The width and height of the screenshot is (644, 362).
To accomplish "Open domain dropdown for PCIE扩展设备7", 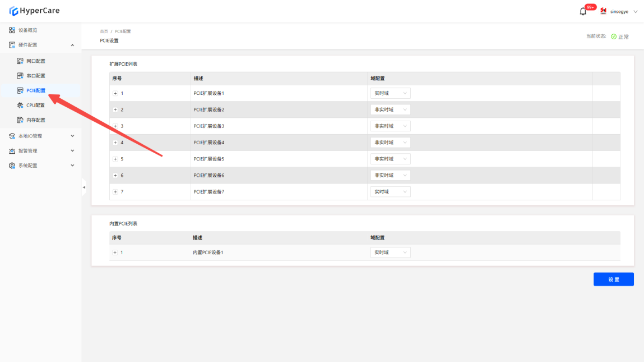I will [x=390, y=192].
